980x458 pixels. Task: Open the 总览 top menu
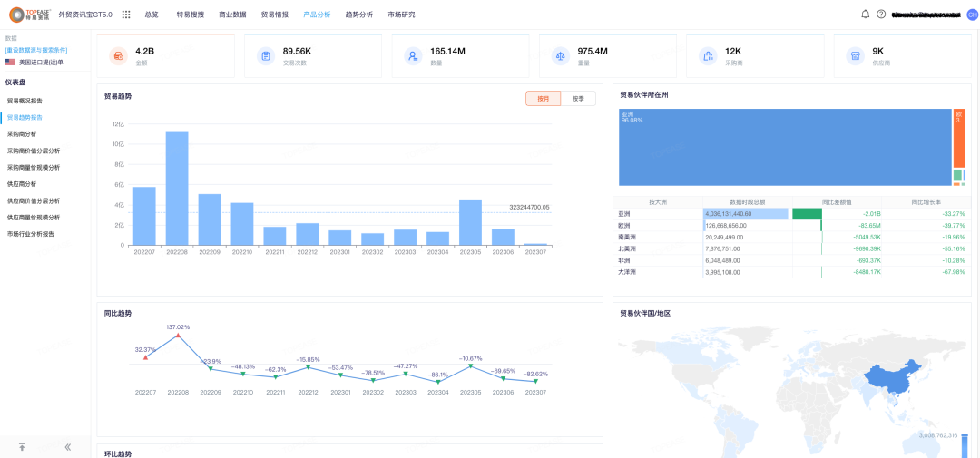(x=152, y=15)
